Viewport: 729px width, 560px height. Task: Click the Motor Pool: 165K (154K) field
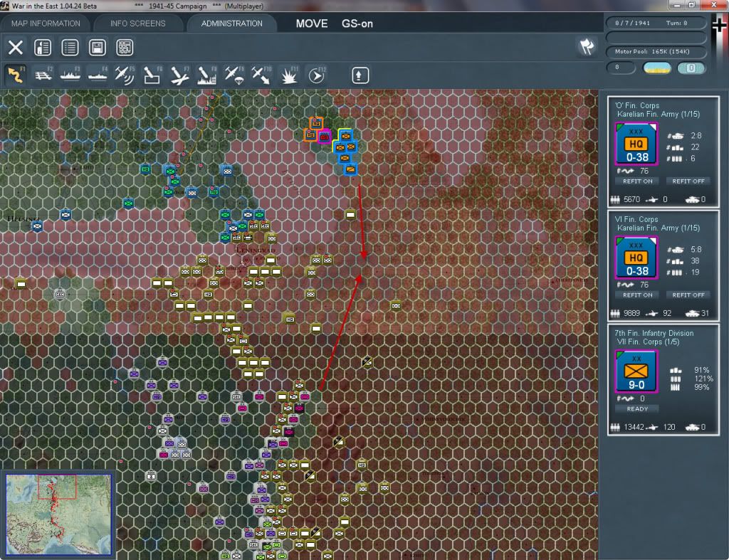pos(656,51)
